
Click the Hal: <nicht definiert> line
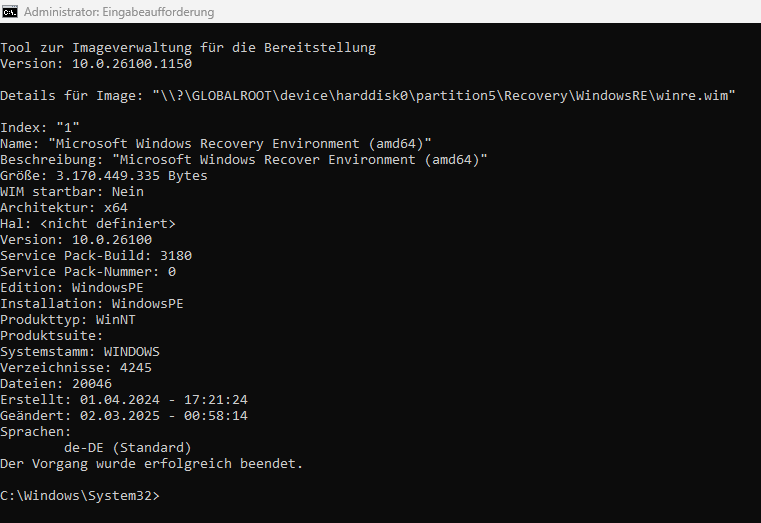(88, 224)
